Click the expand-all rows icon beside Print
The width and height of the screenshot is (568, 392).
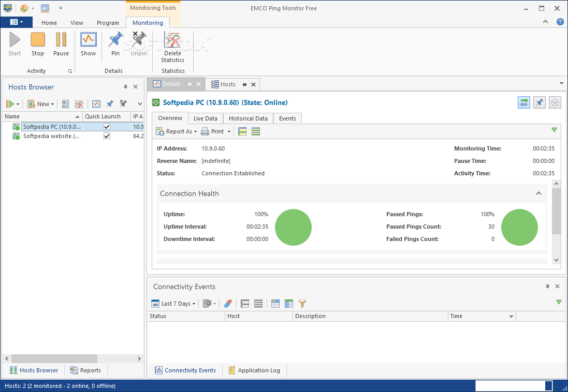[242, 132]
